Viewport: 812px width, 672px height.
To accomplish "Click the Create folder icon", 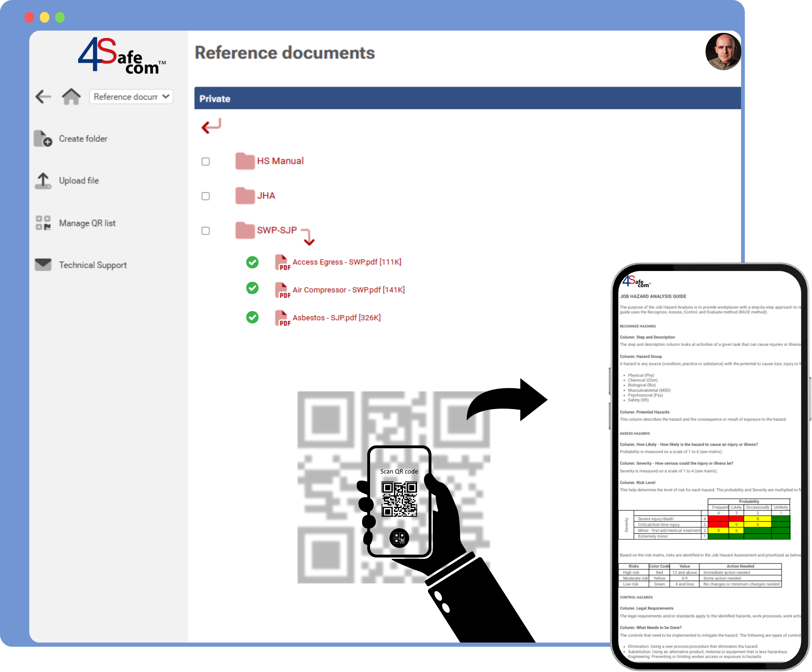I will click(x=43, y=138).
